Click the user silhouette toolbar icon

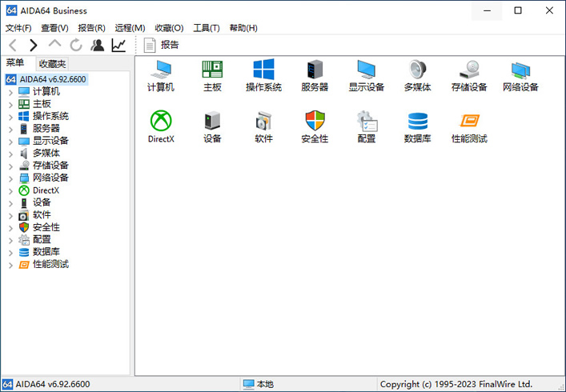pos(97,45)
